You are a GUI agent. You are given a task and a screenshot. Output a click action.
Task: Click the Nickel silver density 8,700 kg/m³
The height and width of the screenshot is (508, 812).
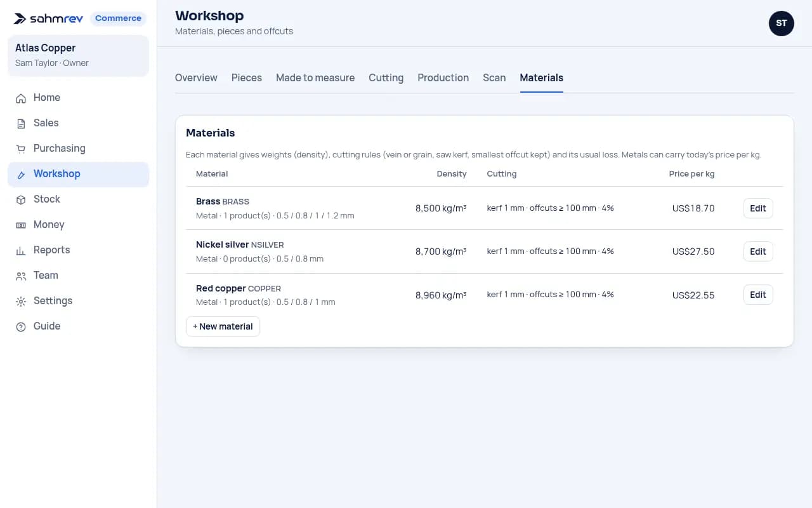click(441, 251)
